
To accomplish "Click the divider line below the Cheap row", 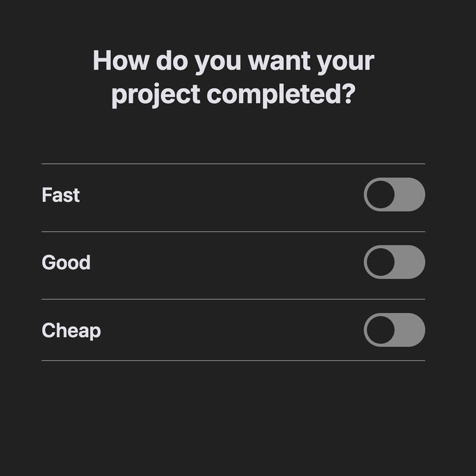I will click(233, 361).
